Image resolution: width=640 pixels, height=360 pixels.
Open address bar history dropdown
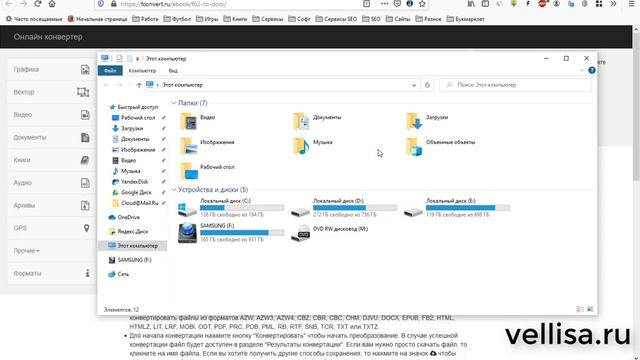click(x=414, y=85)
